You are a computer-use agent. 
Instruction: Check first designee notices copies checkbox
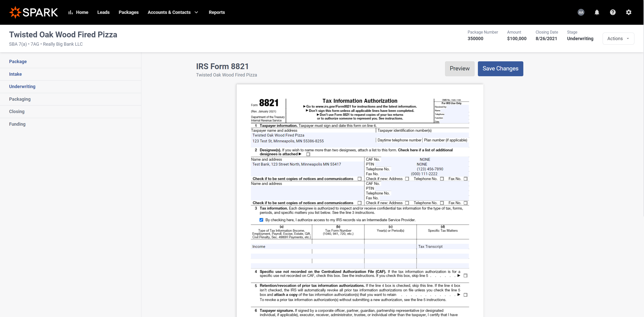[x=359, y=179]
